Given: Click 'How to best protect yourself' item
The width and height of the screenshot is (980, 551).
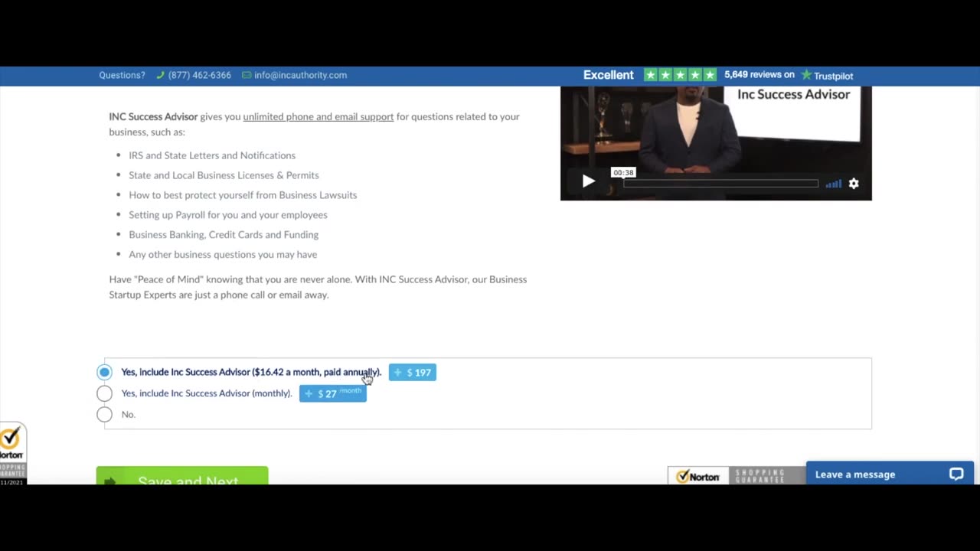Looking at the screenshot, I should pyautogui.click(x=243, y=195).
